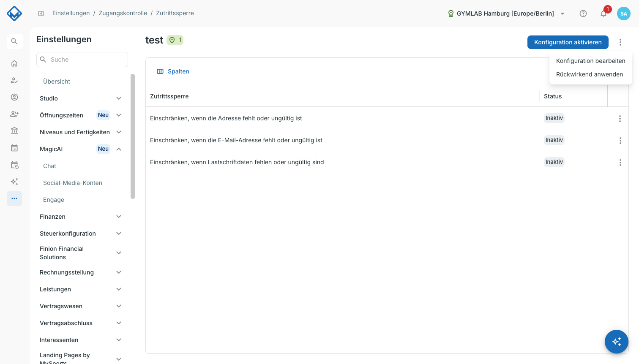Toggle the sidebar collapse icon
The height and width of the screenshot is (364, 639).
pos(41,14)
